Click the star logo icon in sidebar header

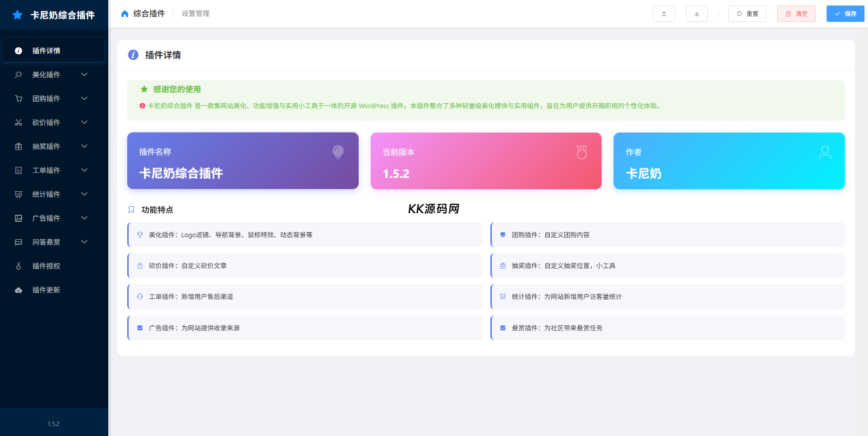click(17, 15)
